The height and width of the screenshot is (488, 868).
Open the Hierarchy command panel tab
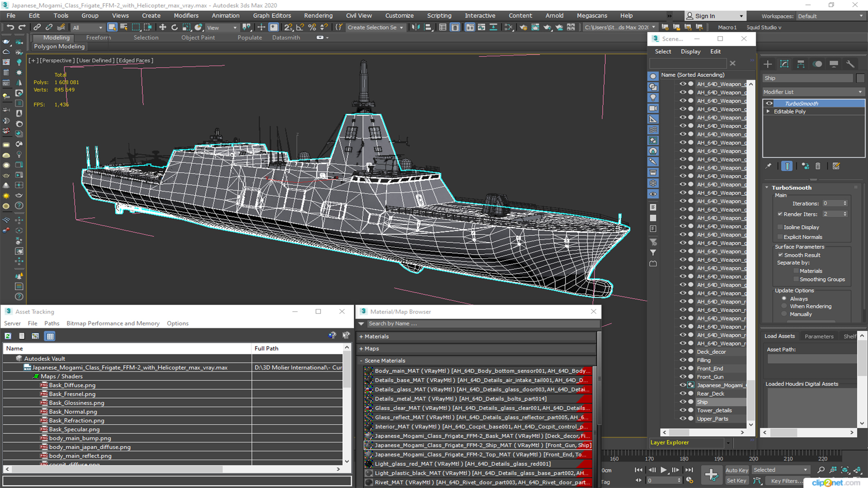(x=801, y=64)
